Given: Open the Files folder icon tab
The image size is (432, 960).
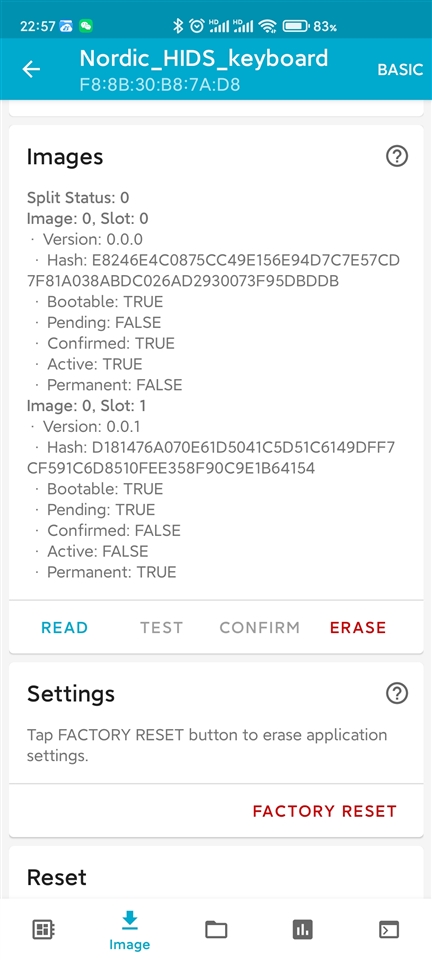Looking at the screenshot, I should pyautogui.click(x=216, y=930).
